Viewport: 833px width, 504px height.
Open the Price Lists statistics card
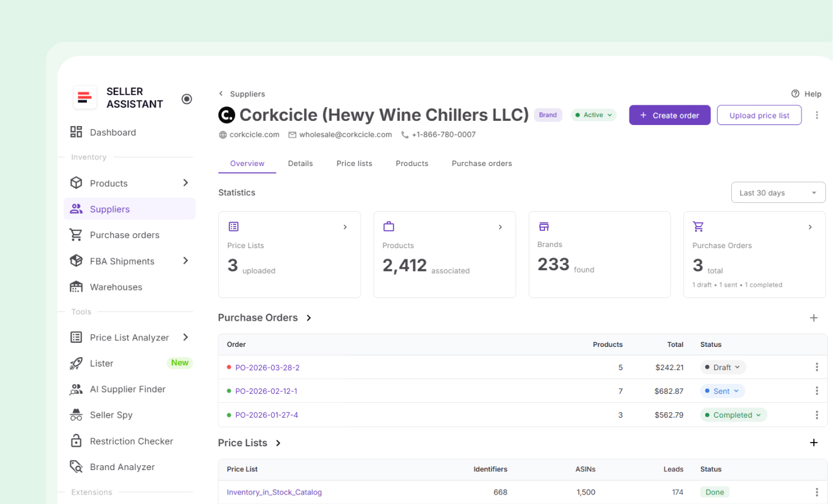[289, 255]
